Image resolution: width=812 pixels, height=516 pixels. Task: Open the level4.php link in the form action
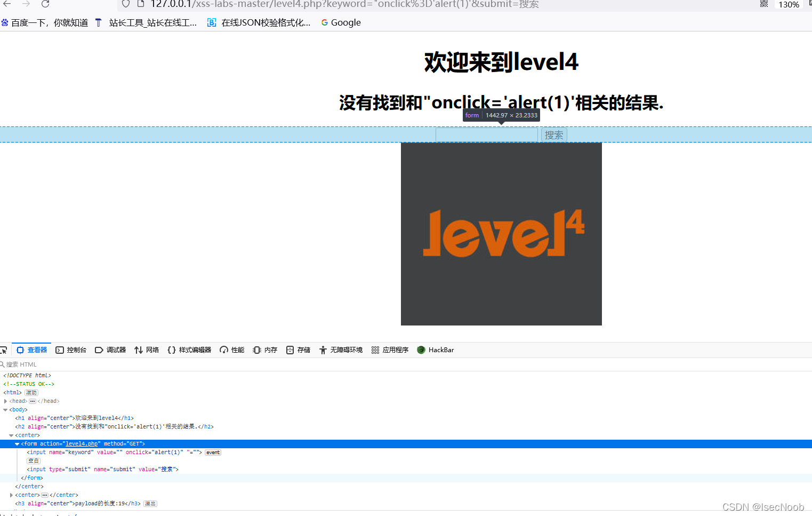click(x=82, y=443)
